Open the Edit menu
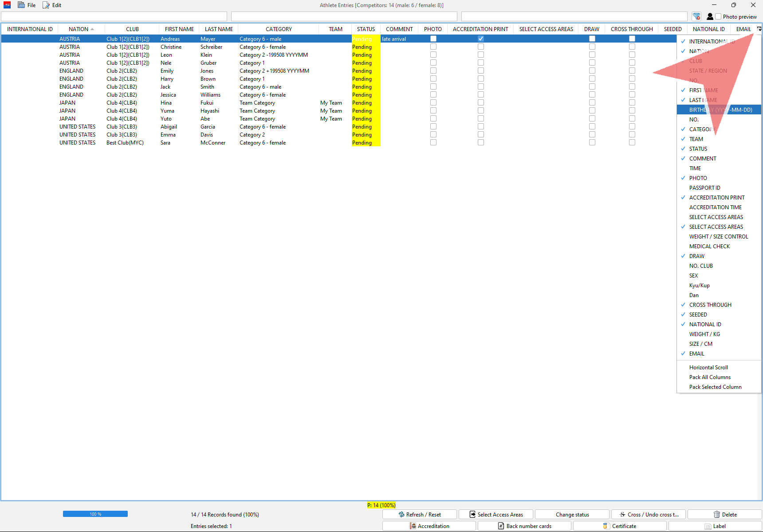The image size is (763, 532). pos(52,5)
